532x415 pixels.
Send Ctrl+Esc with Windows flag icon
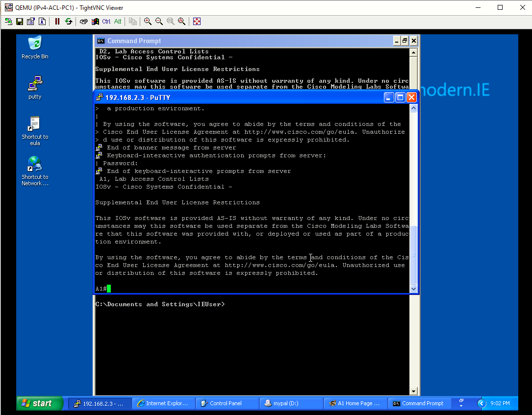pos(95,22)
